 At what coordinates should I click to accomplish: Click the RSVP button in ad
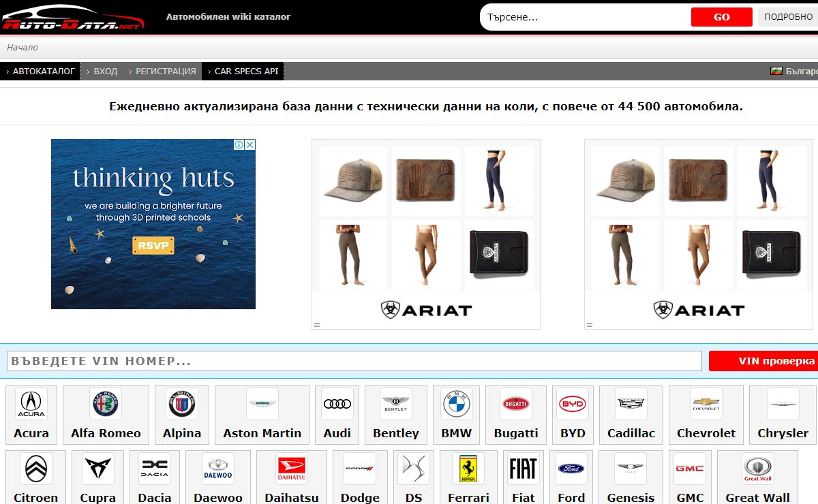click(x=153, y=245)
